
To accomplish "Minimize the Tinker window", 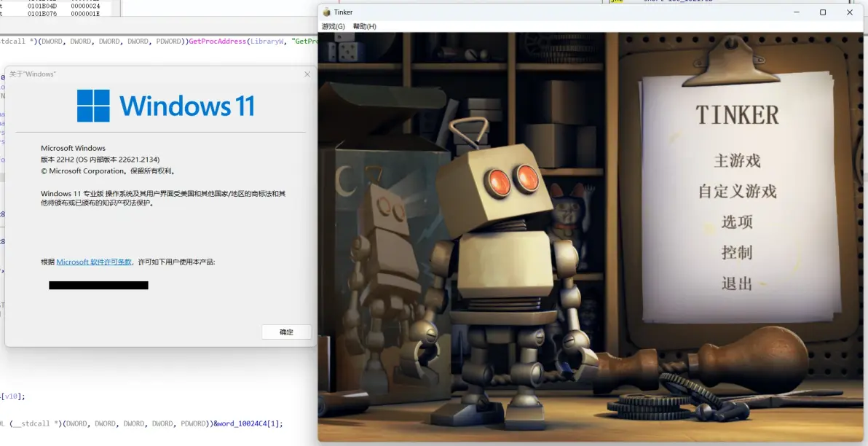I will click(797, 12).
